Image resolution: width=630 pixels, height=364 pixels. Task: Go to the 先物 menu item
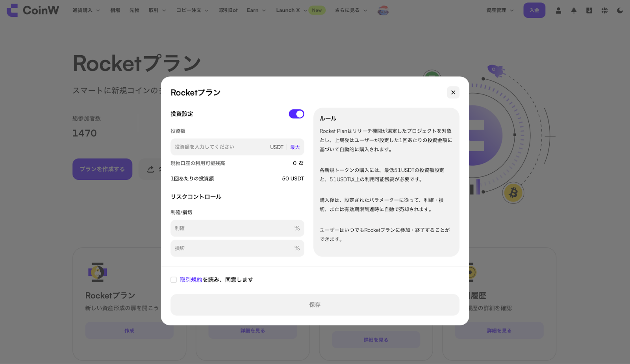click(x=134, y=10)
